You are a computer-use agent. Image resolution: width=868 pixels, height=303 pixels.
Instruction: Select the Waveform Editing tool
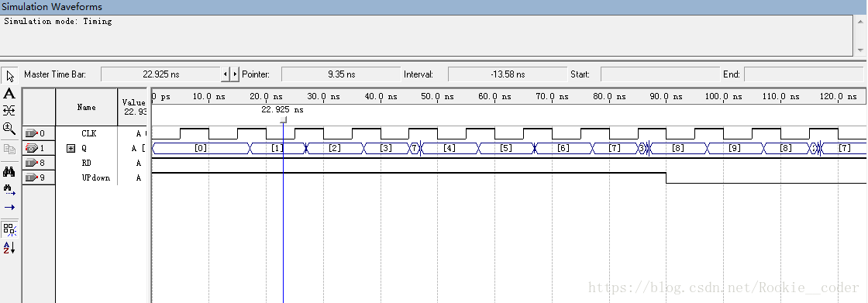pos(9,110)
